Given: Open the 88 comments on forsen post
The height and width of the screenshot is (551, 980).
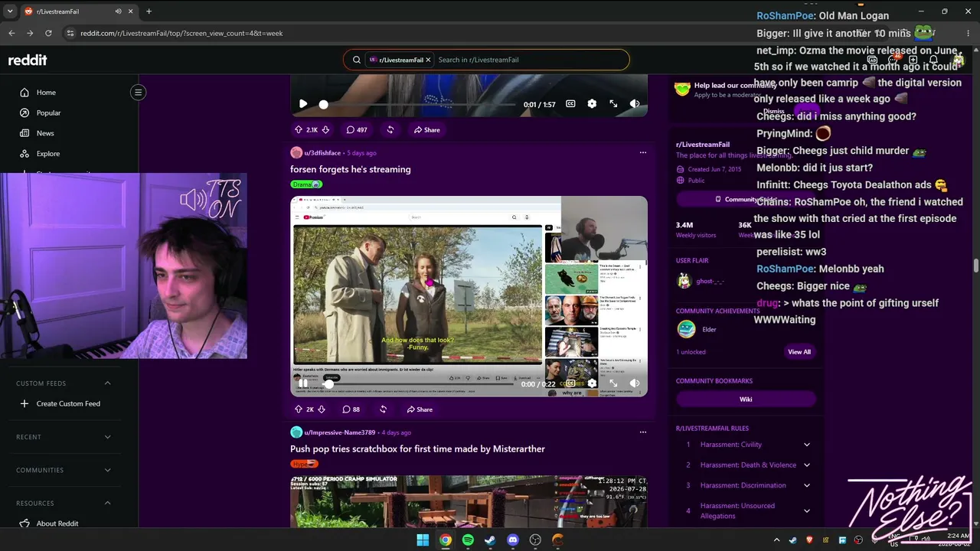Looking at the screenshot, I should (351, 409).
